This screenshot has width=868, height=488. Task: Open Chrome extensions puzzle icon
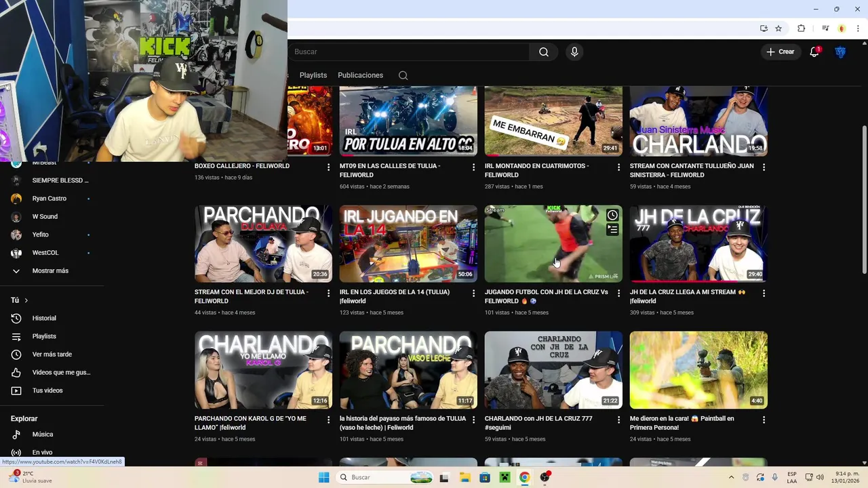[x=801, y=28]
